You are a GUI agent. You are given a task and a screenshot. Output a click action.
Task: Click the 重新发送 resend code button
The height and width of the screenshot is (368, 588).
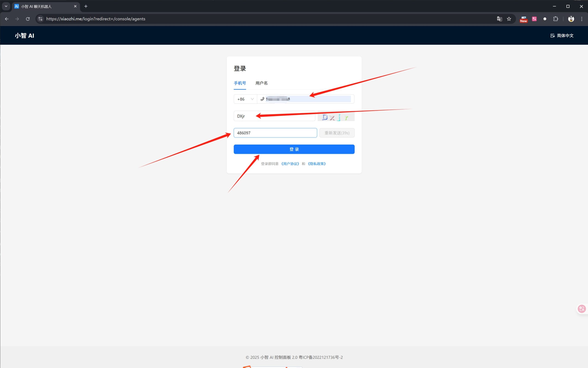pos(337,133)
